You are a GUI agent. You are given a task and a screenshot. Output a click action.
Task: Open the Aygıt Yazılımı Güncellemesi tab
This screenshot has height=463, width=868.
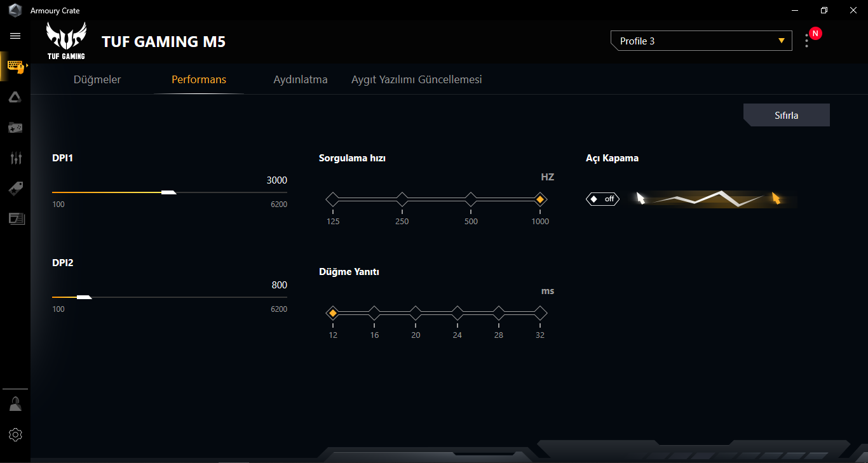click(x=417, y=79)
